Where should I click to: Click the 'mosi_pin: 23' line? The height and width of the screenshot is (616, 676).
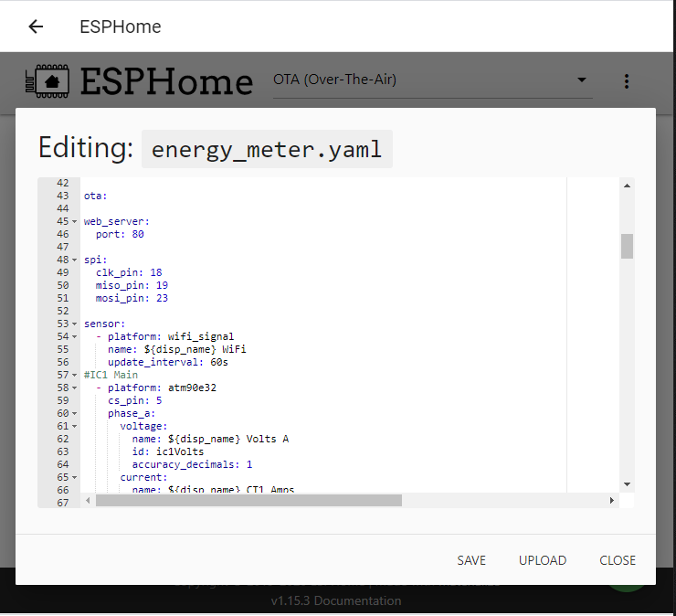coord(132,299)
